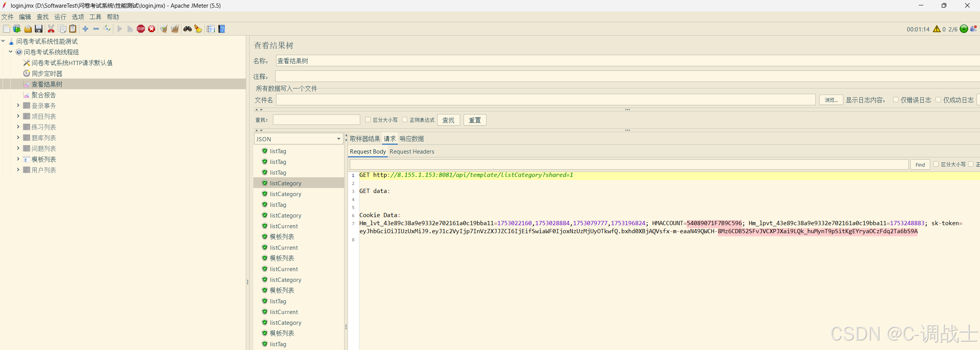Select 聚合报告 aggregate report node

(44, 95)
